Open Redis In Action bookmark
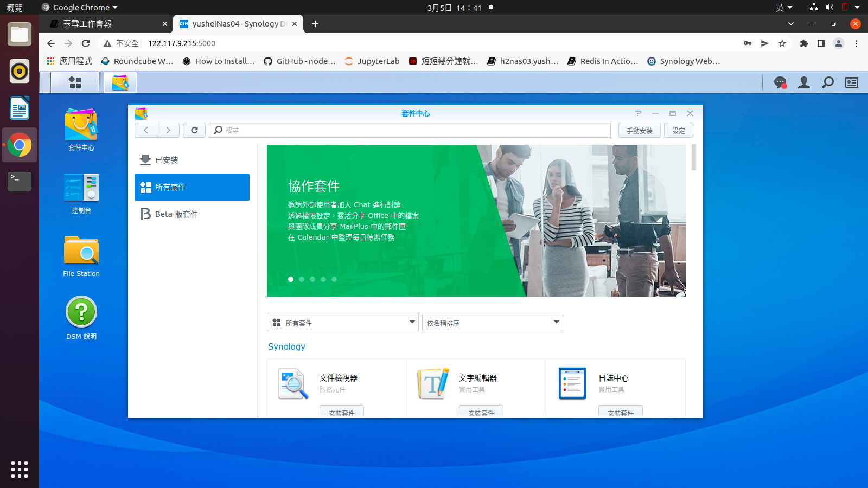 coord(603,61)
